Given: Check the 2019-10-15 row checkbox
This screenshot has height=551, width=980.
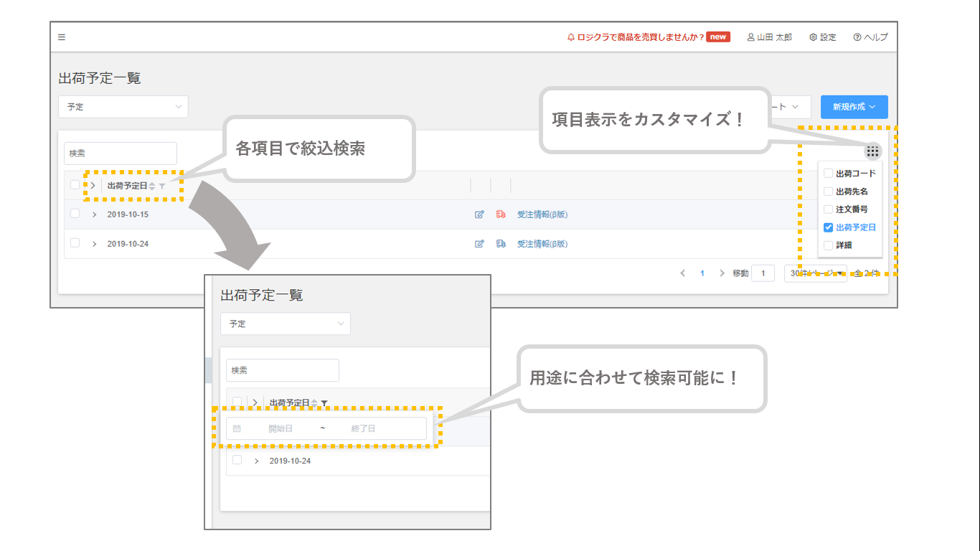Looking at the screenshot, I should [x=75, y=214].
